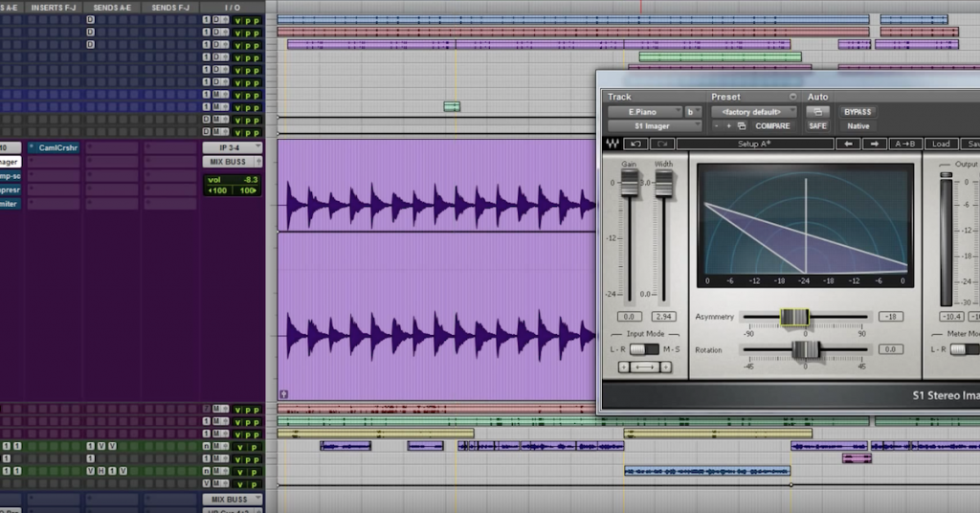Load a preset in S1 Imager
980x513 pixels.
tap(942, 144)
